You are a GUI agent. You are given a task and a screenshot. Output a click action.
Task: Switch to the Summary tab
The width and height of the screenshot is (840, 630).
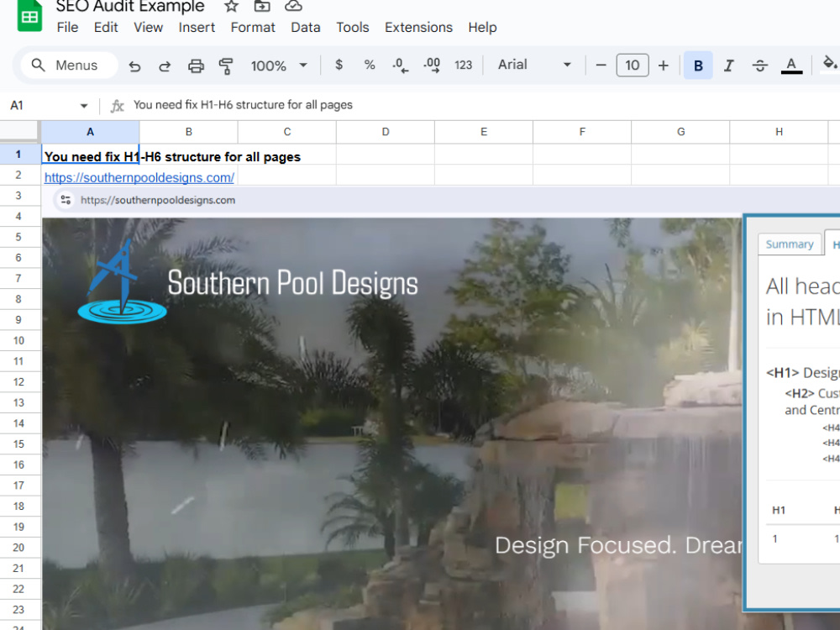point(789,244)
